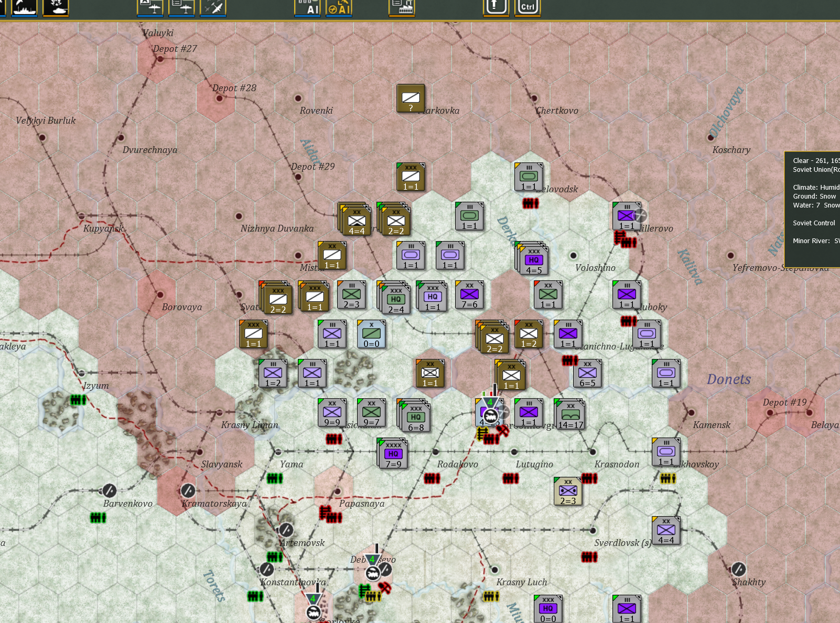This screenshot has height=623, width=840.
Task: Select the 1=1 unit at Likhovskoy
Action: 666,452
